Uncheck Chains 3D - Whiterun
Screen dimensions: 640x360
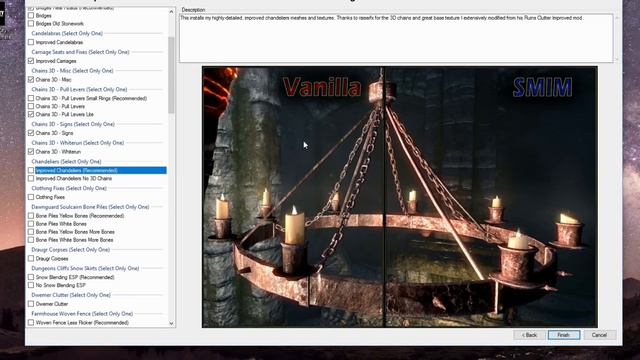[31, 151]
